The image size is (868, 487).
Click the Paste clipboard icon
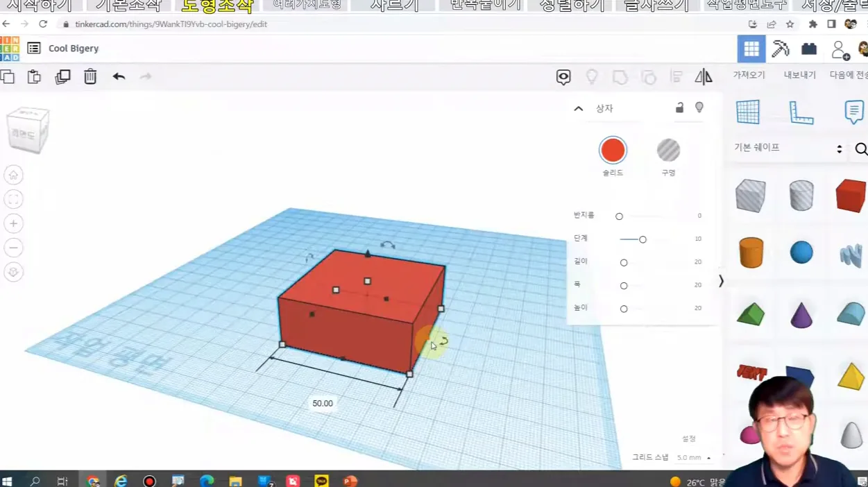click(x=34, y=76)
